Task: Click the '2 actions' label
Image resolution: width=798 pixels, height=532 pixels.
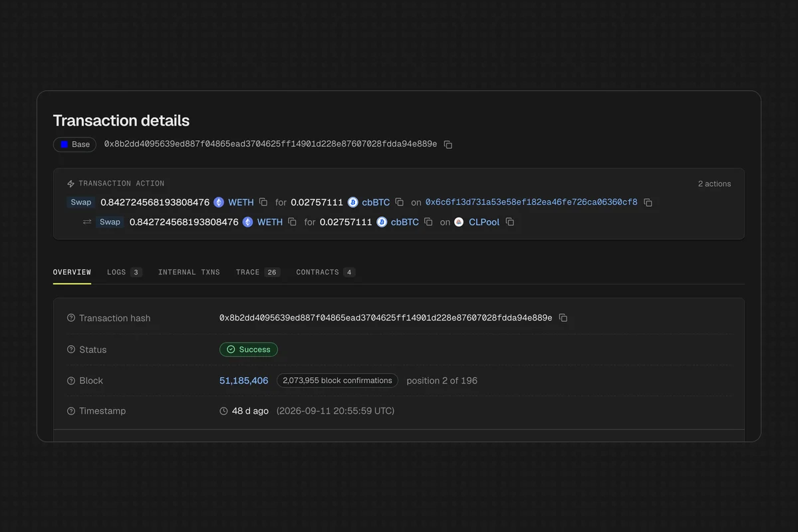Action: pyautogui.click(x=714, y=184)
